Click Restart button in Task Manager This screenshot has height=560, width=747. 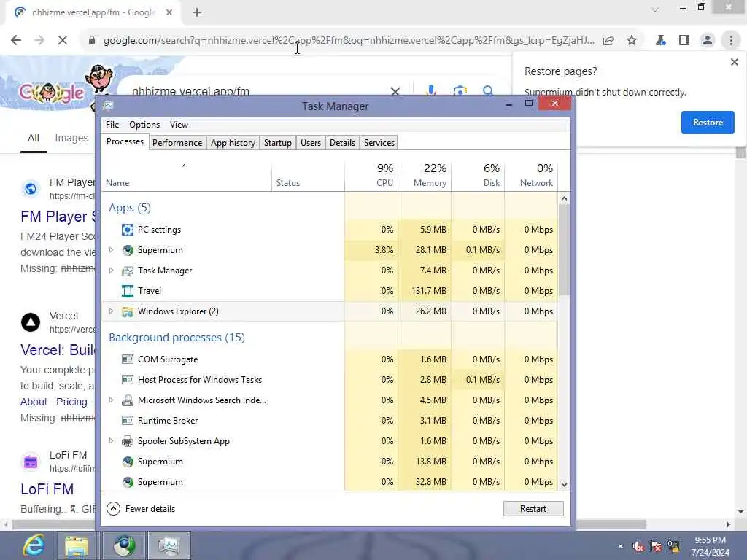[x=533, y=509]
